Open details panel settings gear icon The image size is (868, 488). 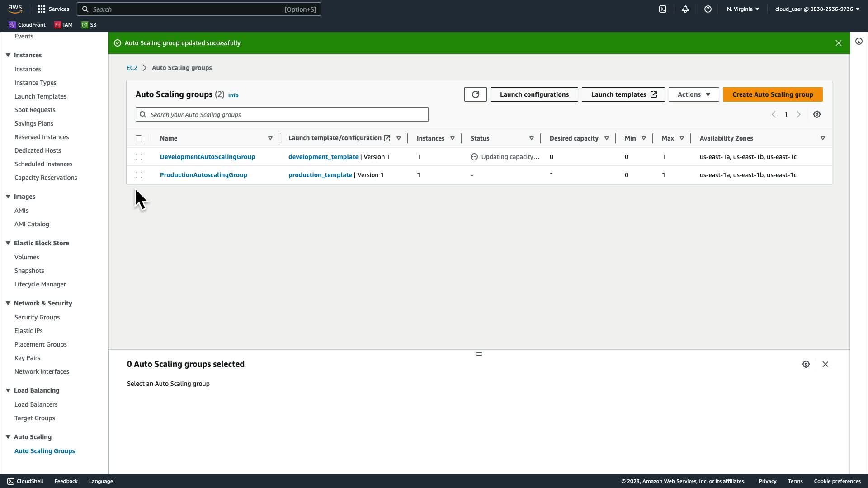(806, 364)
